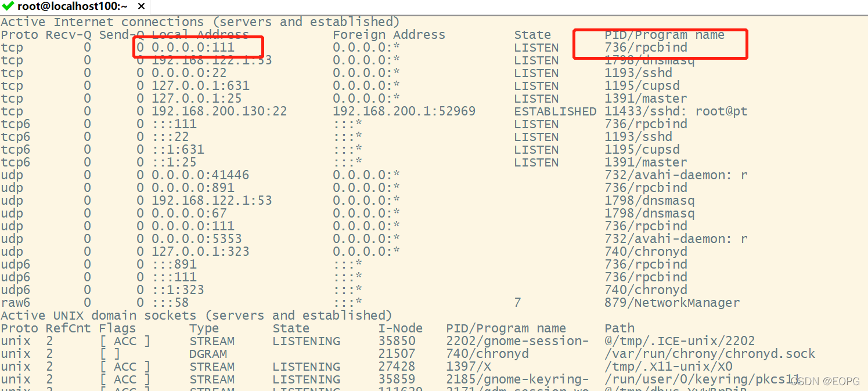Click local address 127.0.0.1:25

[x=197, y=99]
